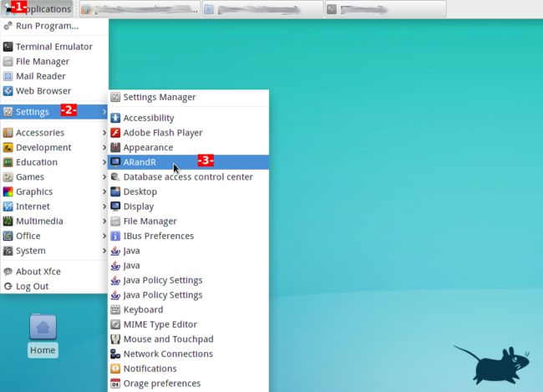The width and height of the screenshot is (543, 392).
Task: Open the first Java entry
Action: pyautogui.click(x=189, y=251)
